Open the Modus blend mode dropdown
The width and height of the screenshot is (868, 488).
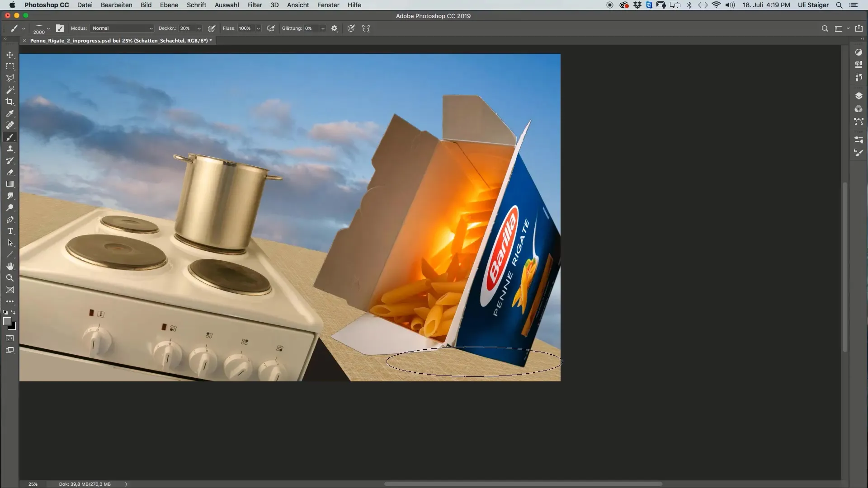(122, 28)
